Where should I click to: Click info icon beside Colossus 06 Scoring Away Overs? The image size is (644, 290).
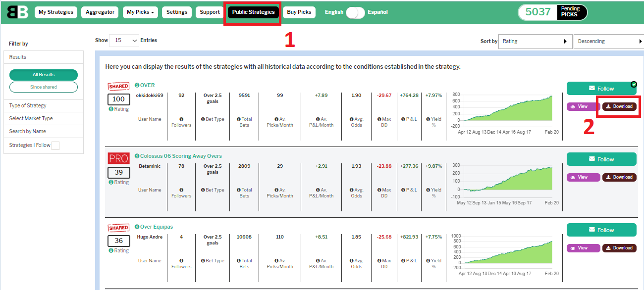tap(137, 156)
